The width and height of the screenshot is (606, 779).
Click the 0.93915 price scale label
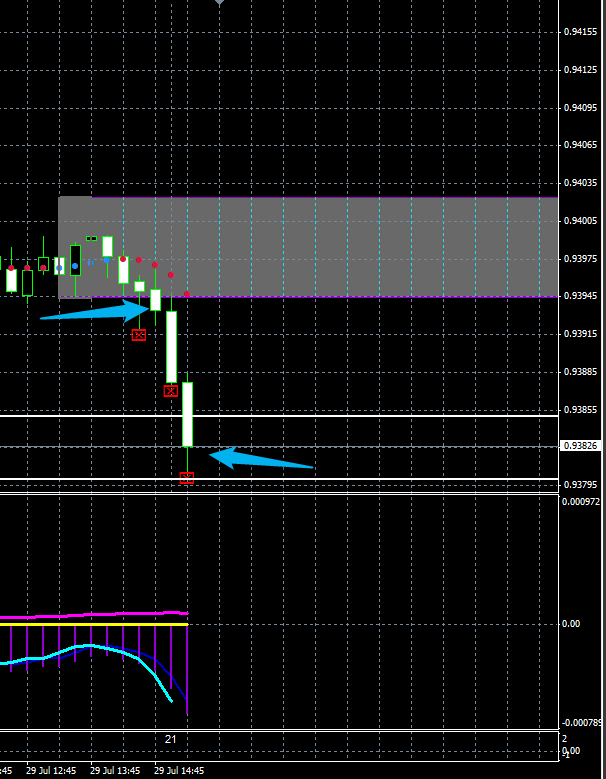click(x=580, y=334)
